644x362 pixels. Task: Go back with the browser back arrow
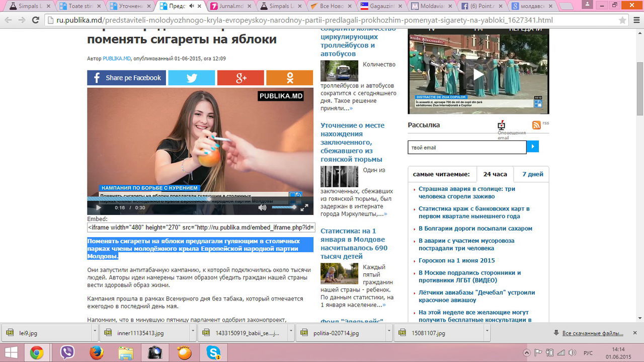coord(8,21)
